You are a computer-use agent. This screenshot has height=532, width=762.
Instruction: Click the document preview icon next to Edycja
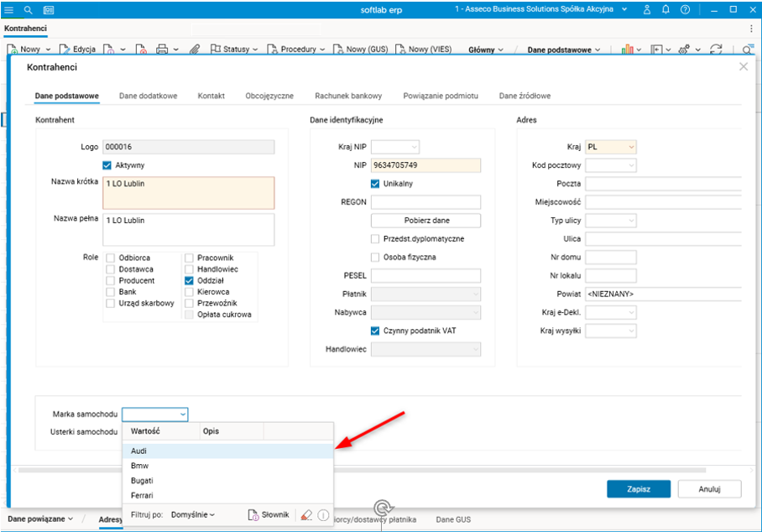click(x=108, y=49)
